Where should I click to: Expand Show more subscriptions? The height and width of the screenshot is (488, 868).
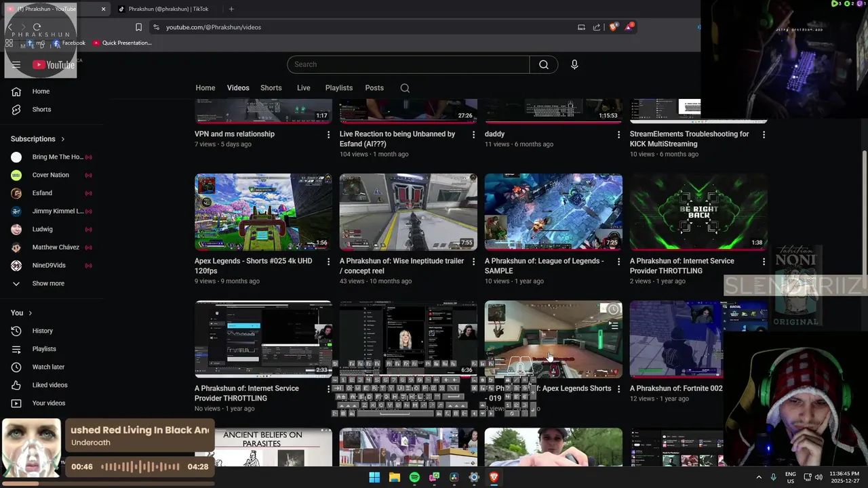48,283
